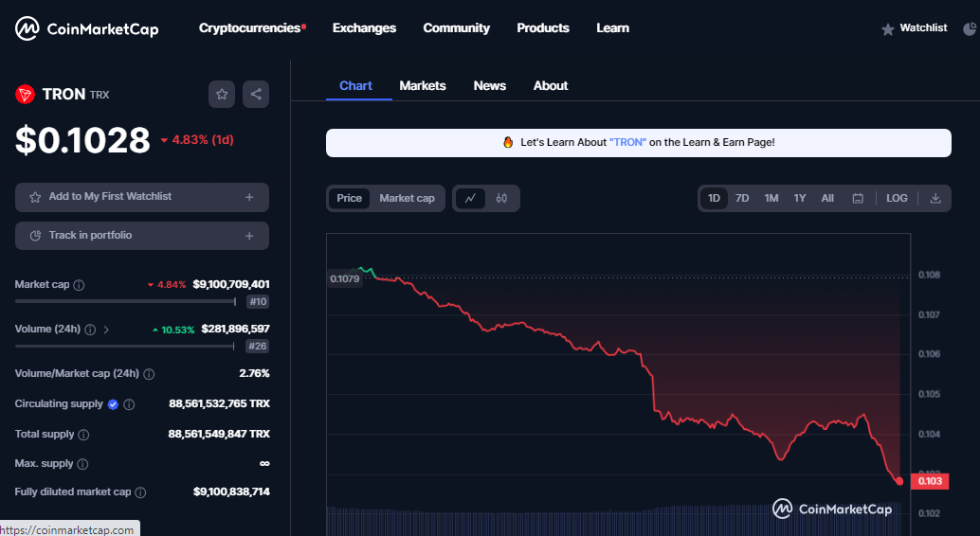
Task: Toggle LOG scale
Action: pos(897,198)
